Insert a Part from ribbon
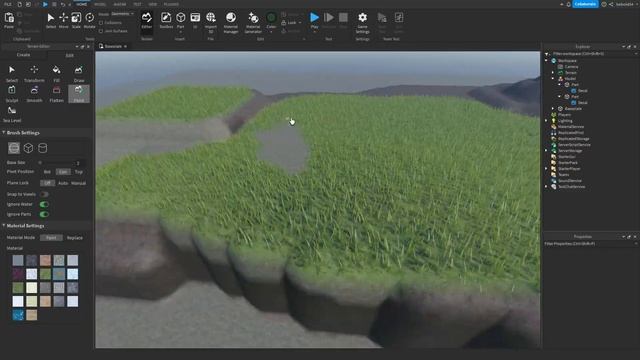 (x=180, y=20)
